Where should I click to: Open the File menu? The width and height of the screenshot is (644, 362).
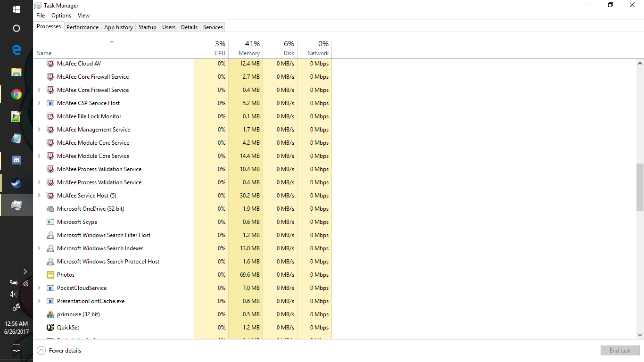[41, 16]
